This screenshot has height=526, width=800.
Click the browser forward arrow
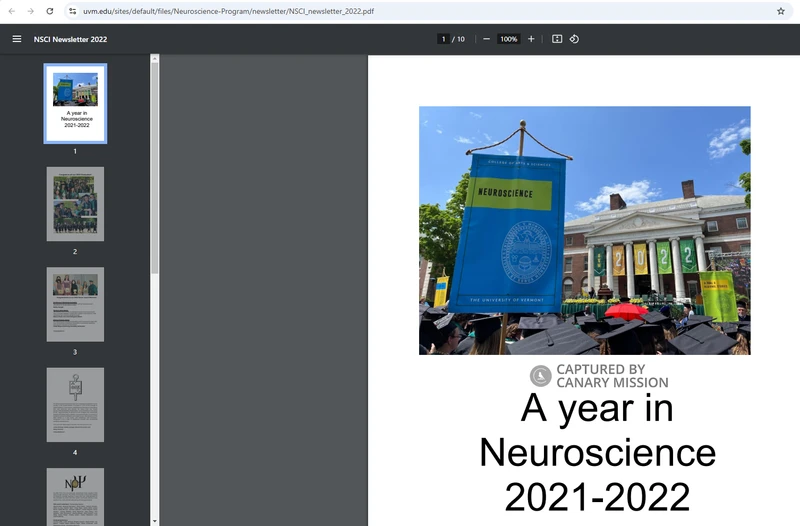coord(31,11)
